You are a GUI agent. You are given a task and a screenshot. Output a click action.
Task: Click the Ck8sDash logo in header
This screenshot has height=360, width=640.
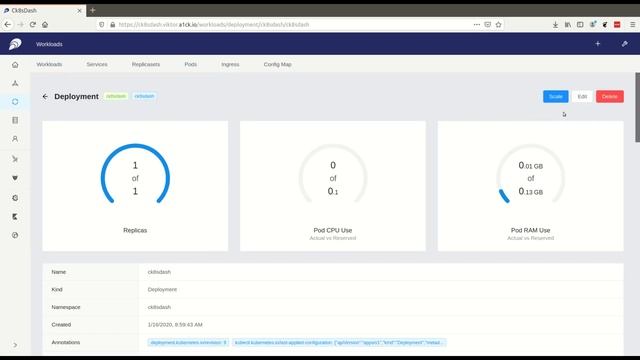15,44
